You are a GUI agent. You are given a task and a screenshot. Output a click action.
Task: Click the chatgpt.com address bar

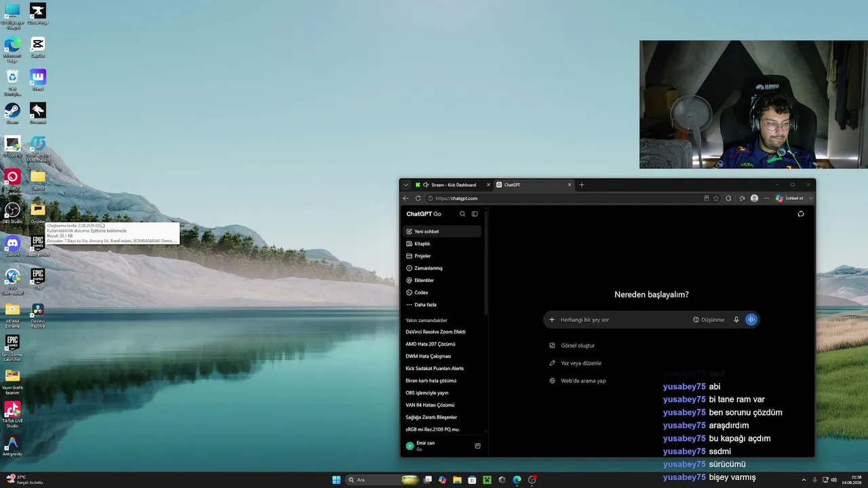566,199
